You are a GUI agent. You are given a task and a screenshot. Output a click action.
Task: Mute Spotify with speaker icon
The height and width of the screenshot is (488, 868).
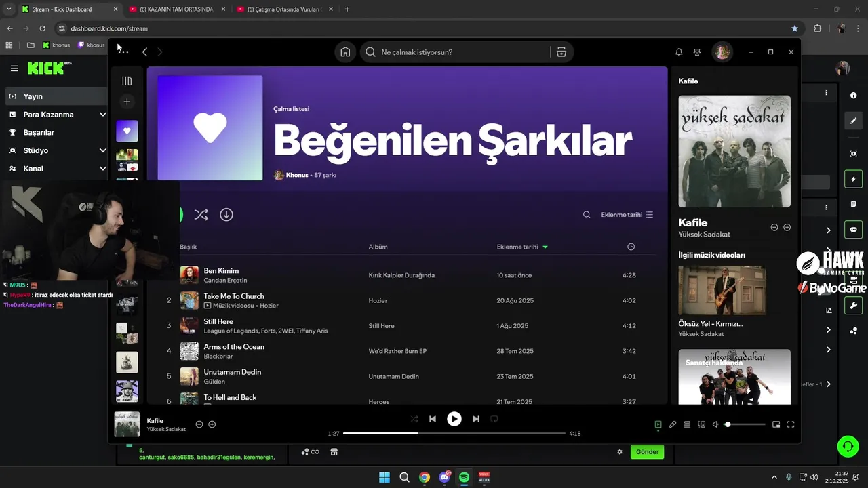click(715, 424)
